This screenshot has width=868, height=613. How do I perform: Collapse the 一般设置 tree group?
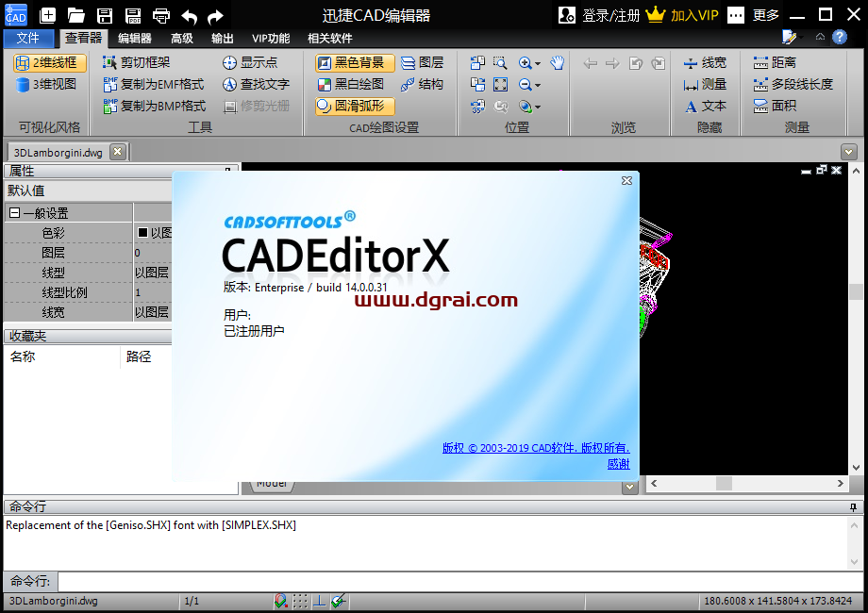[15, 213]
